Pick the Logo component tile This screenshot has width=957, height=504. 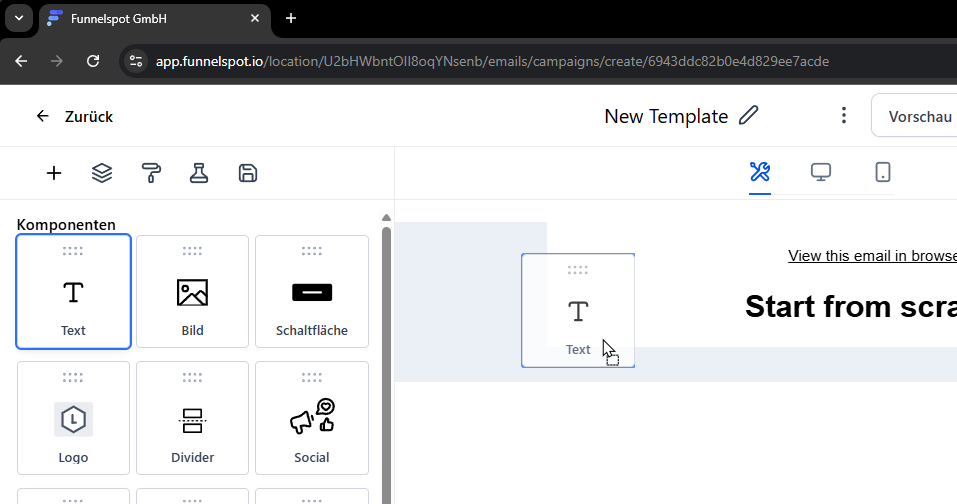73,418
